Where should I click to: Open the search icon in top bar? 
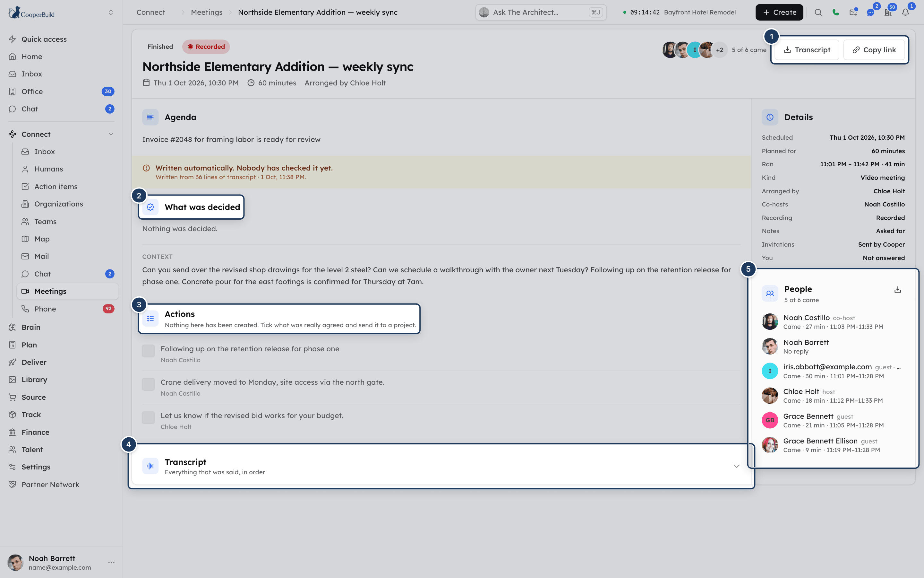(x=818, y=12)
